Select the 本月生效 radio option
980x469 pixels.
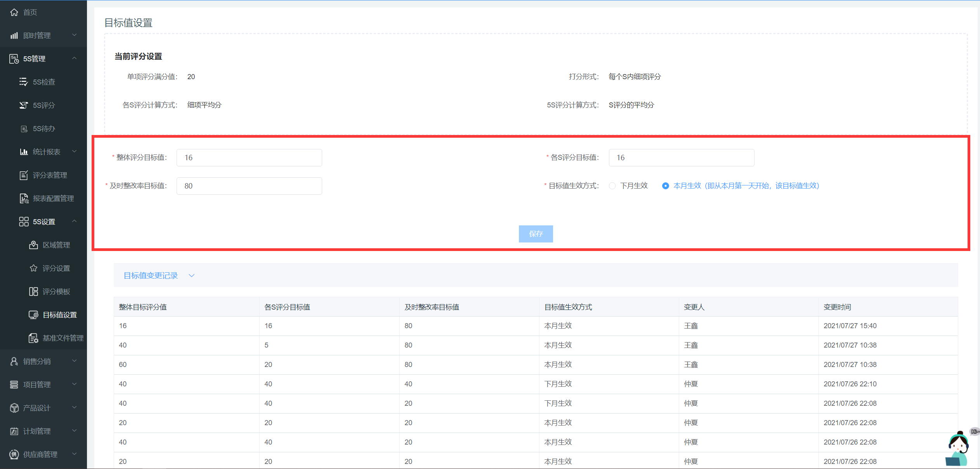(666, 186)
